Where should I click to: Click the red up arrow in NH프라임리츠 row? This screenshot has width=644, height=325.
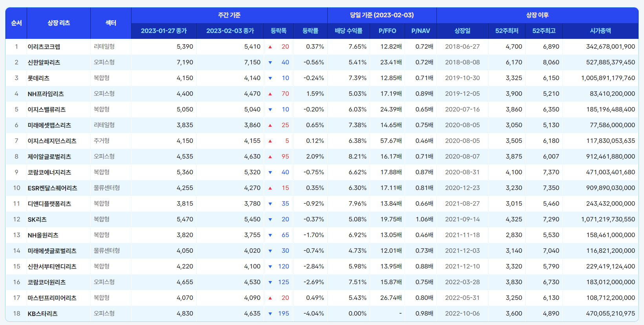pyautogui.click(x=270, y=94)
